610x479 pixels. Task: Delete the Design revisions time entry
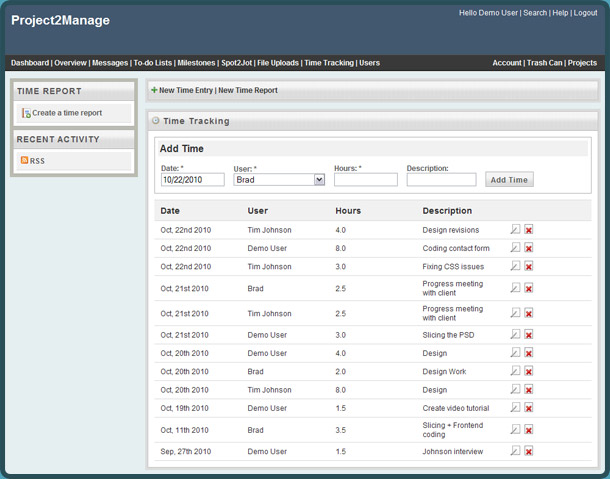point(528,230)
